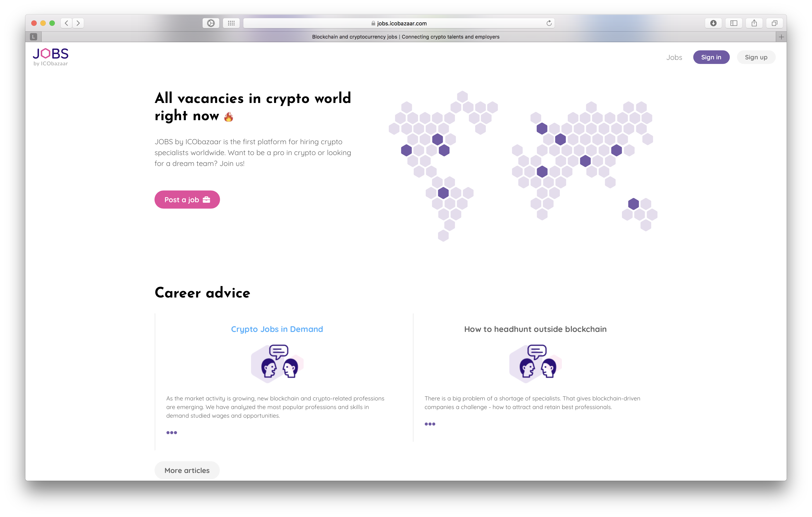Click the share icon in Safari toolbar
The image size is (812, 517).
(754, 23)
